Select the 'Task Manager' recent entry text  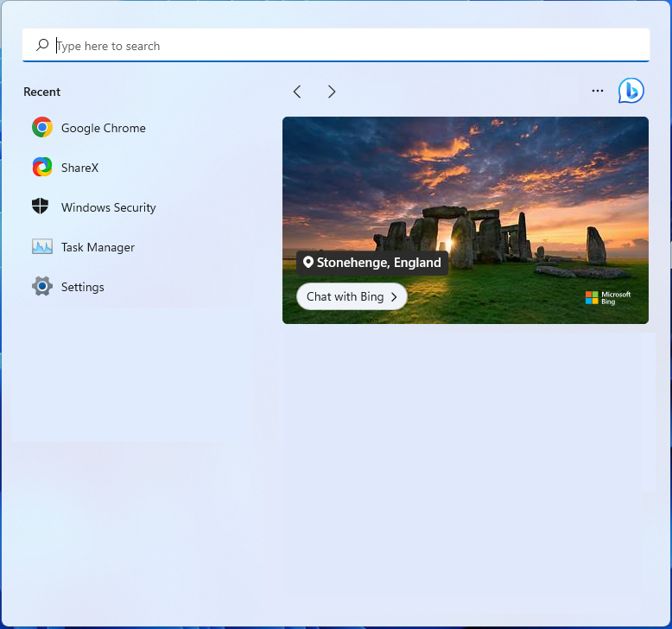coord(98,247)
